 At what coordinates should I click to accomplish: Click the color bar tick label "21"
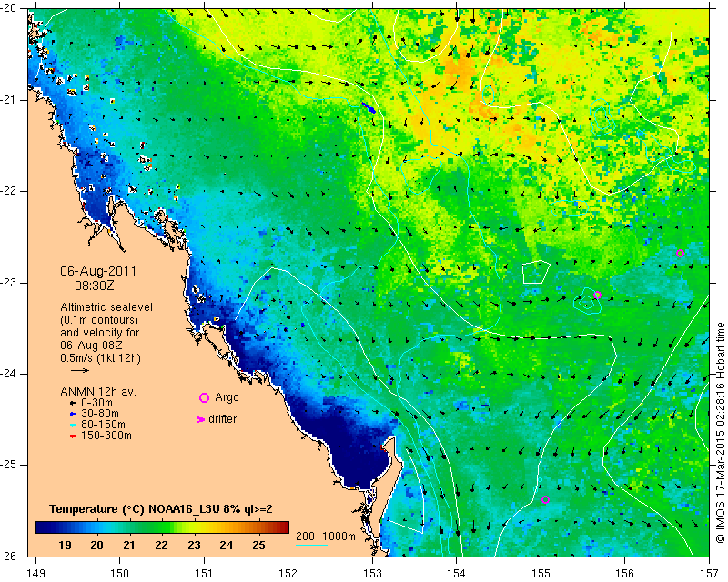129,545
